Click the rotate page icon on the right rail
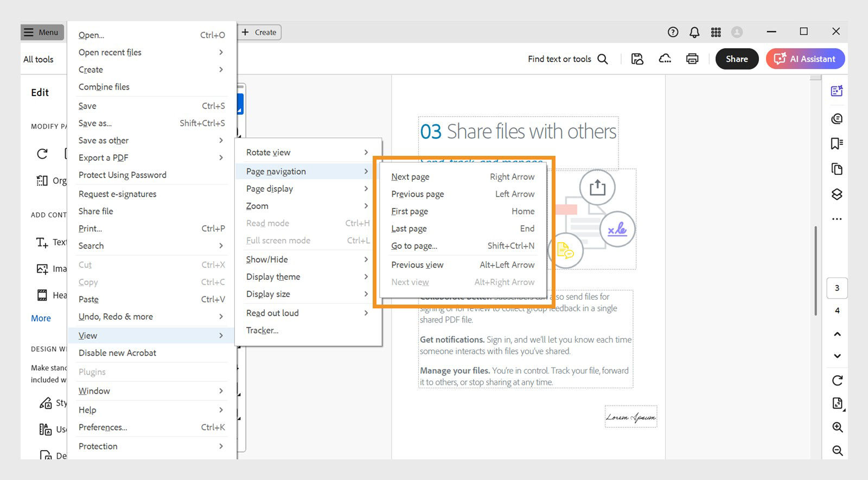The width and height of the screenshot is (868, 480). tap(837, 380)
